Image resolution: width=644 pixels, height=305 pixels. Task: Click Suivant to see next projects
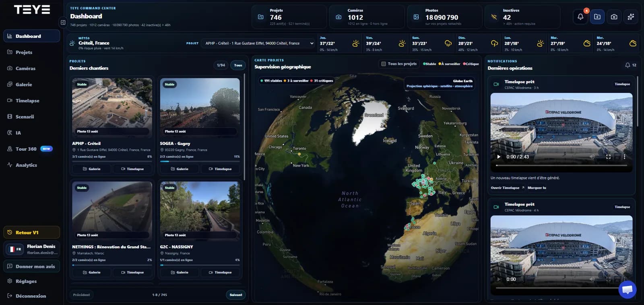236,295
